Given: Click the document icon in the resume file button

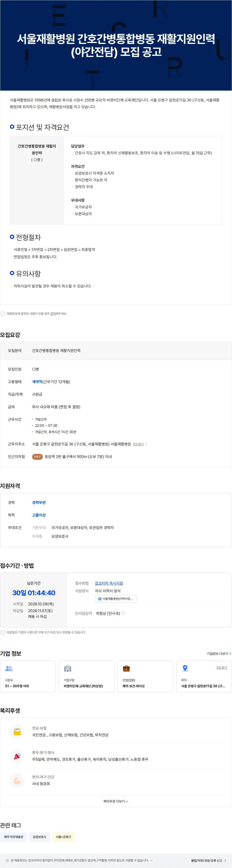Looking at the screenshot, I should 100,599.
